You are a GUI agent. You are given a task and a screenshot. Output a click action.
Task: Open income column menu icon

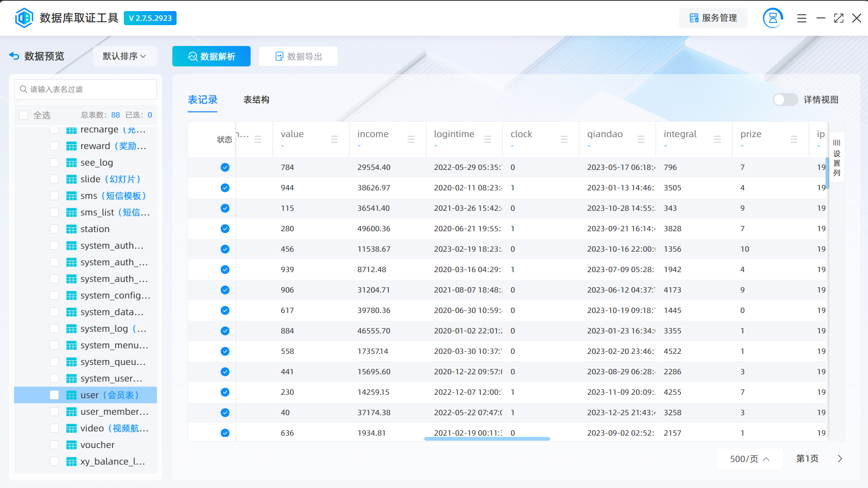click(x=411, y=139)
